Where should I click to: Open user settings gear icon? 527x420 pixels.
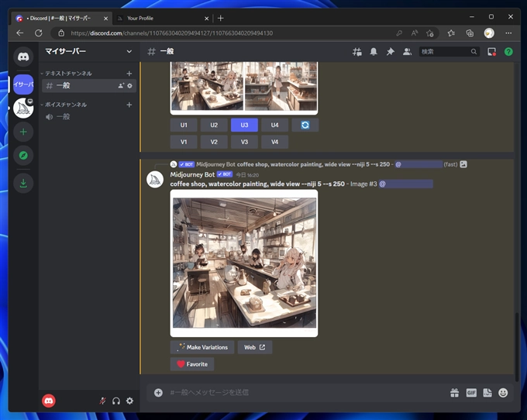coord(129,401)
